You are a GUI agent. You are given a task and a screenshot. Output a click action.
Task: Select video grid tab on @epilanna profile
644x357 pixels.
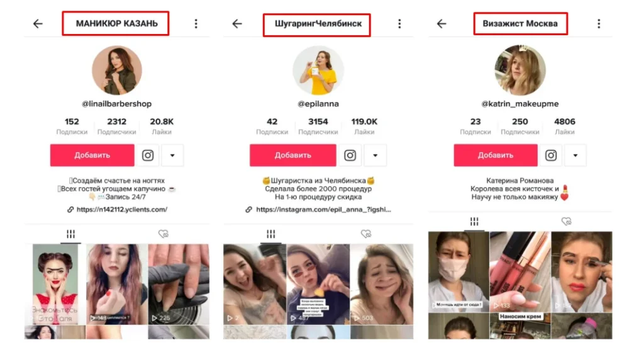coord(270,234)
